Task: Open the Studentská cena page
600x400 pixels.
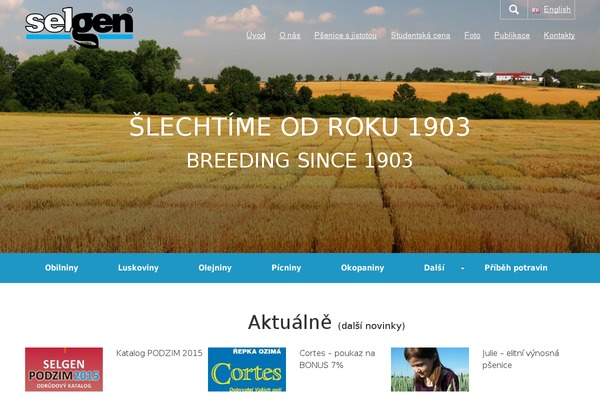Action: pyautogui.click(x=421, y=35)
